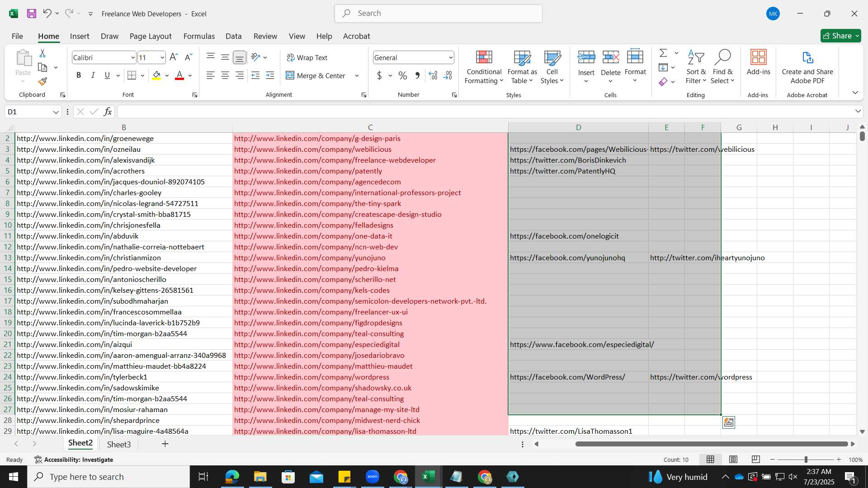Increase font size with larger A icon
868x488 pixels.
point(174,57)
